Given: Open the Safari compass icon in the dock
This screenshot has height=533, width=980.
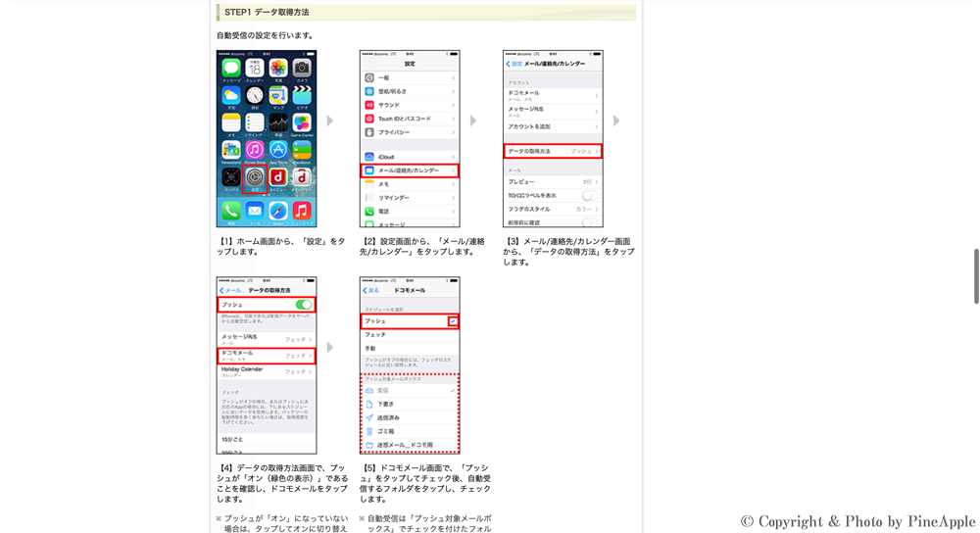Looking at the screenshot, I should [278, 211].
